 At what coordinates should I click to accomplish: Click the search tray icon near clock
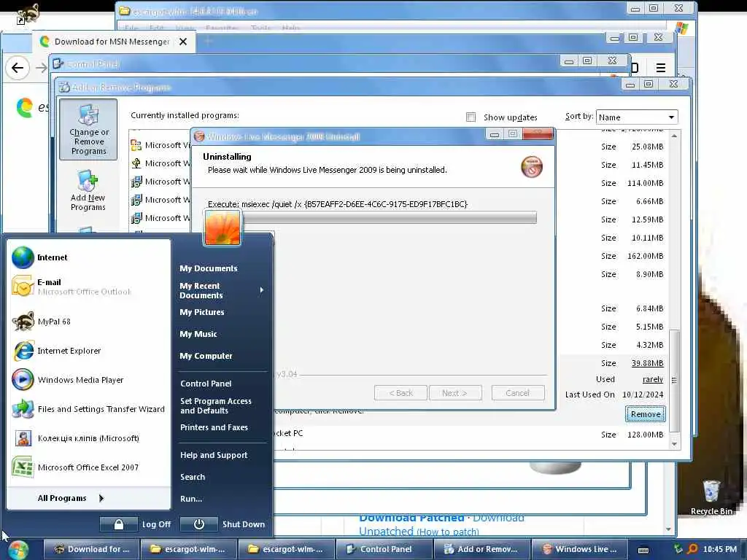(x=692, y=549)
